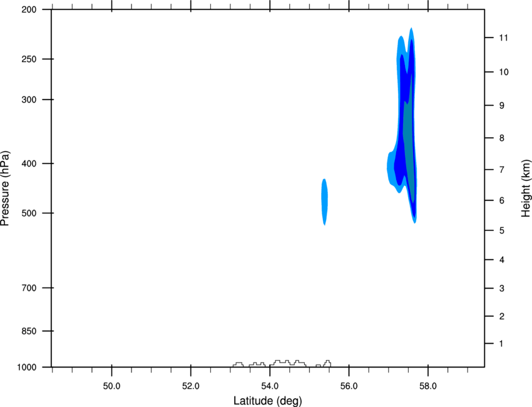Select the 850 pressure tick label
532x407 pixels.
(29, 331)
